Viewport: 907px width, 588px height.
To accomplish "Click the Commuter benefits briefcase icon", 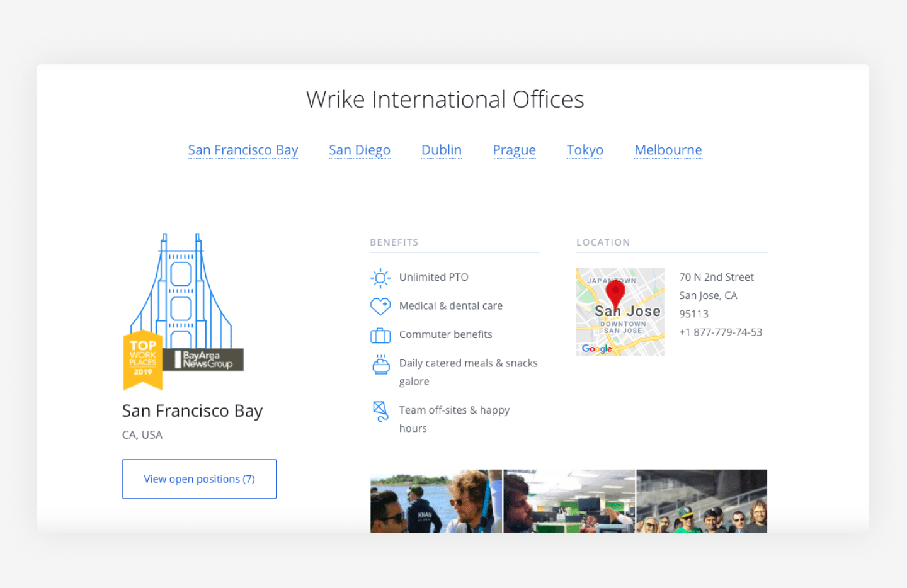I will coord(380,335).
